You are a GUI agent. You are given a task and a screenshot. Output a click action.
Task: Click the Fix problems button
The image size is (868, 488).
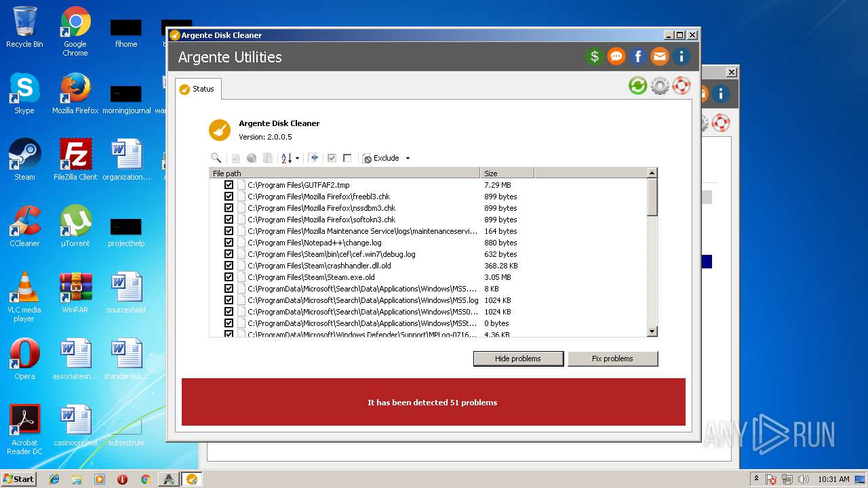[612, 359]
